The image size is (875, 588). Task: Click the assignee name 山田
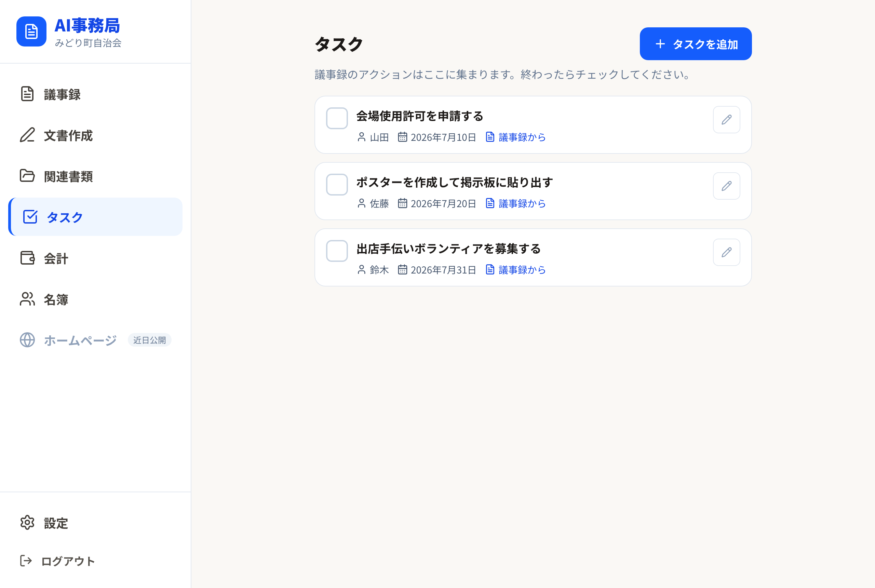point(379,137)
